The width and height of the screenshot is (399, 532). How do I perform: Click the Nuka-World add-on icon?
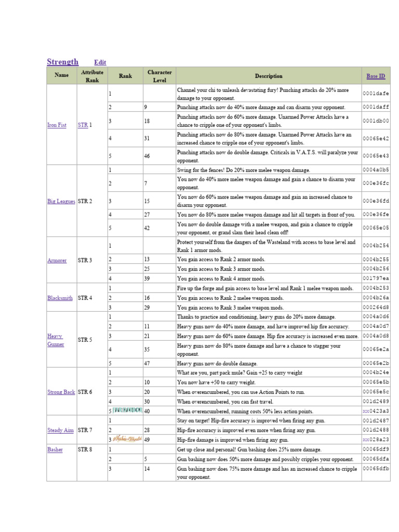click(x=127, y=438)
